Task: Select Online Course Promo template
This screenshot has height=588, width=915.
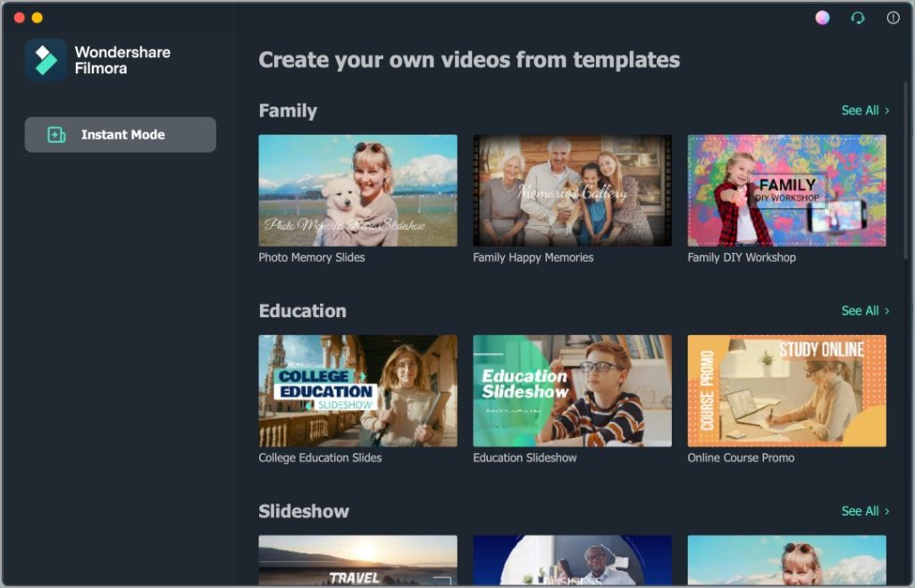Action: tap(786, 391)
